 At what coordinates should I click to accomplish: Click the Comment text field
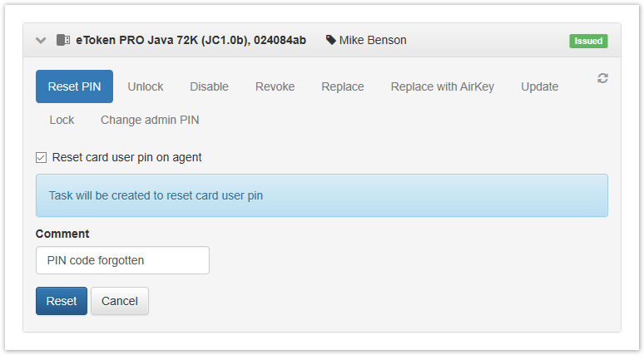(122, 260)
